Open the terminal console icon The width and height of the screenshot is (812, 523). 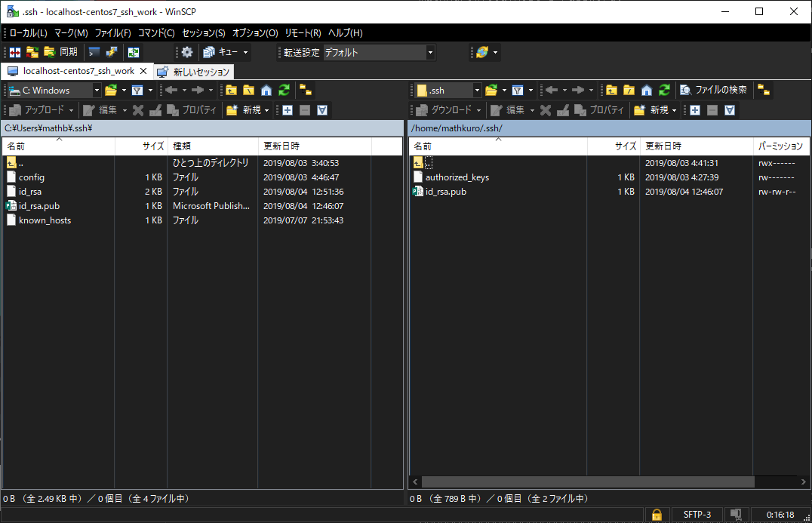pyautogui.click(x=94, y=52)
